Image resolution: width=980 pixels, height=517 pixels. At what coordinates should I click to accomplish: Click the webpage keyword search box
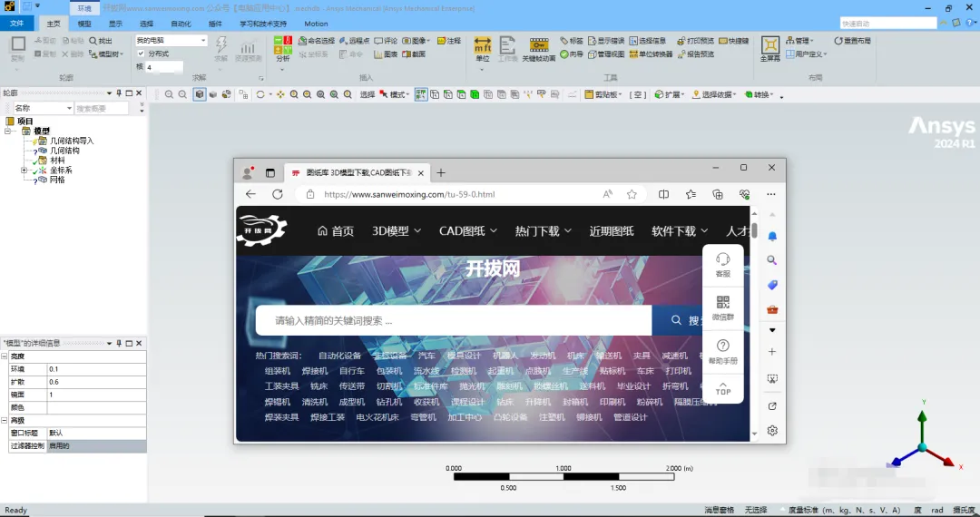click(x=453, y=320)
